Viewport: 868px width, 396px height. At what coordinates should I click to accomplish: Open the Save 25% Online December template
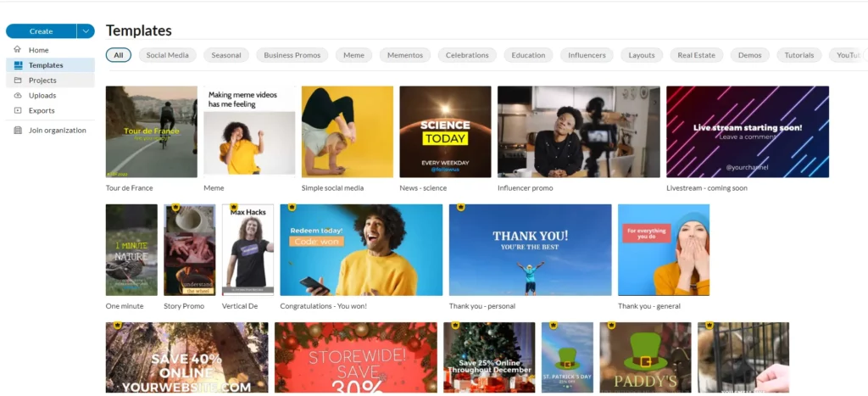[x=489, y=357]
